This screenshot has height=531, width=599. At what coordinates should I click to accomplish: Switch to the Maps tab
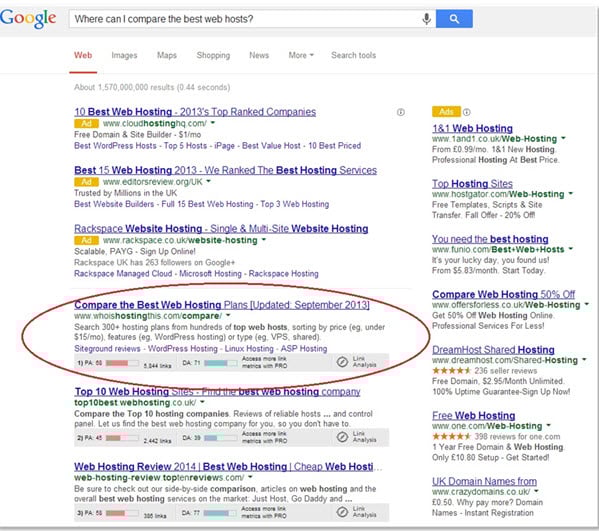[x=167, y=55]
